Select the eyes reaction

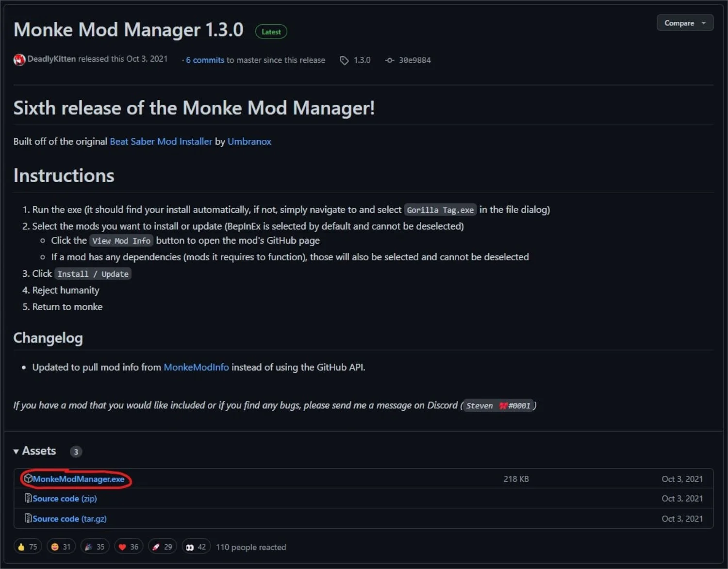(x=196, y=546)
